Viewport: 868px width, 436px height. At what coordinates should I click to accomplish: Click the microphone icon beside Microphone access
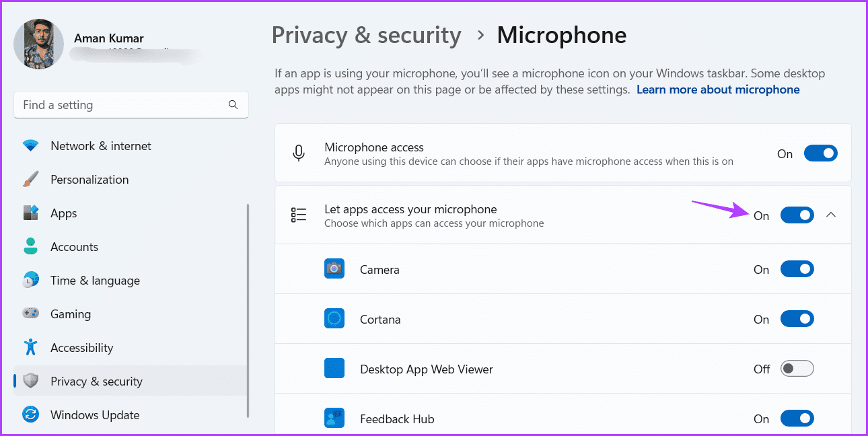click(x=299, y=153)
